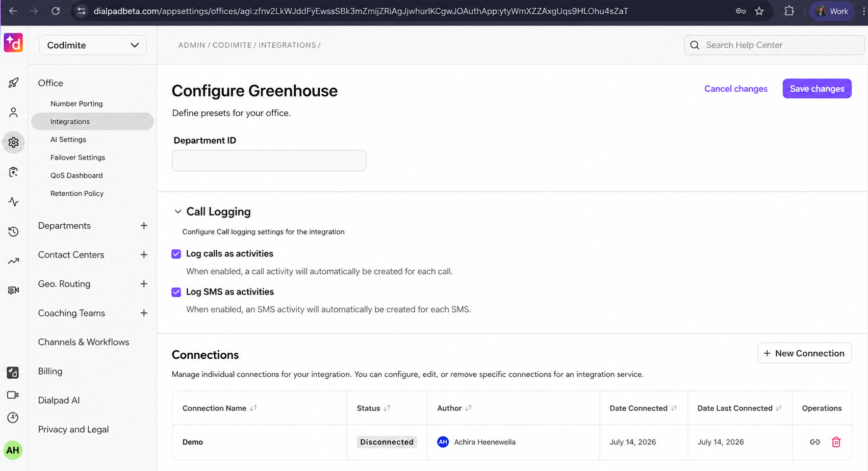
Task: Add a coaching team with plus icon
Action: point(144,313)
